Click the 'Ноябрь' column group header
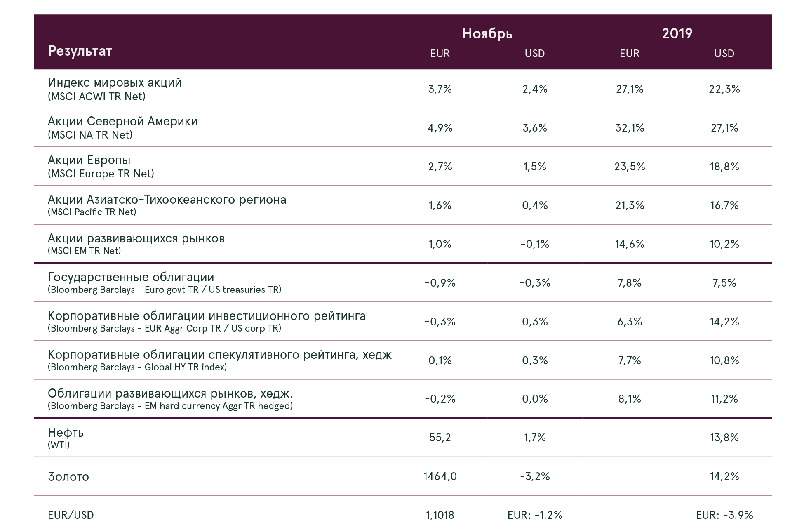Image resolution: width=804 pixels, height=532 pixels. [x=487, y=33]
